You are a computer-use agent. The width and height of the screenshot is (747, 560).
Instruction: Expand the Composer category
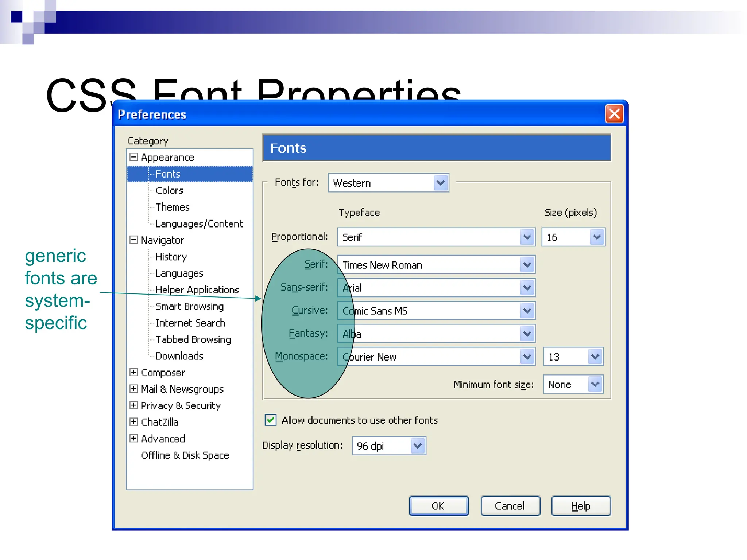click(133, 372)
